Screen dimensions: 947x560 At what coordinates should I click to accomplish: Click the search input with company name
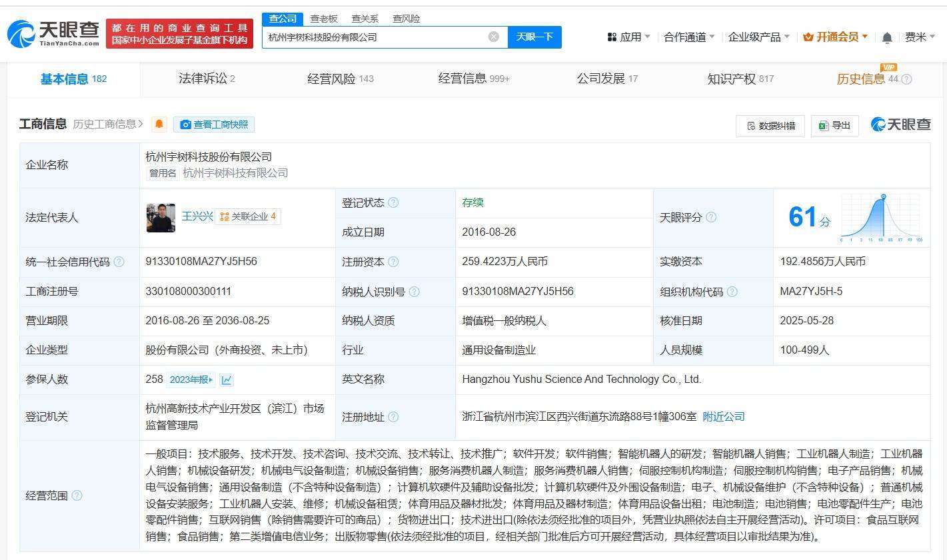point(383,37)
